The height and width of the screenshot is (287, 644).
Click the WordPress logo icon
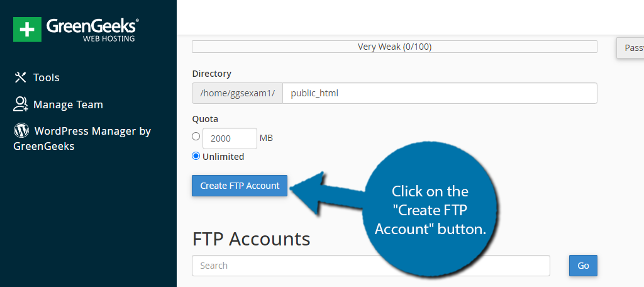click(x=21, y=131)
